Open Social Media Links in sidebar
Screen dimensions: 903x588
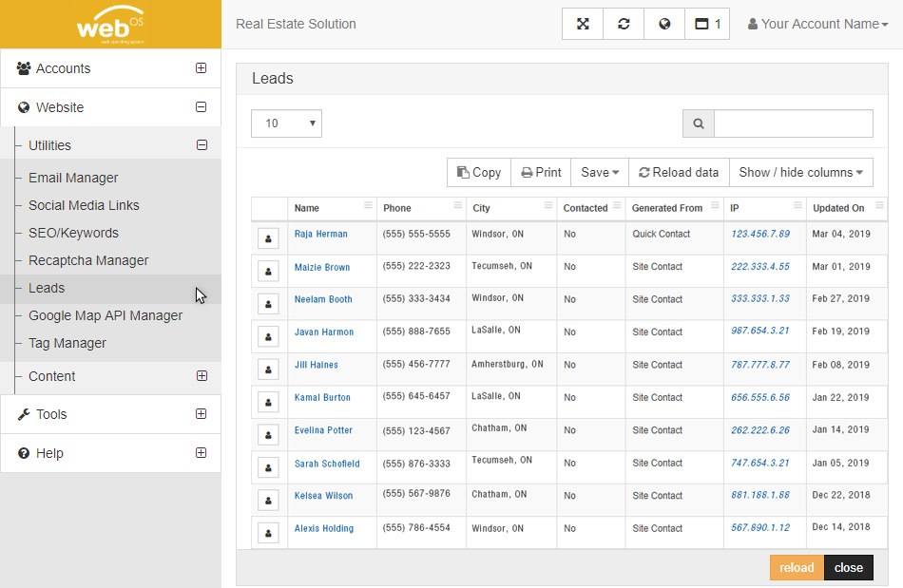tap(84, 205)
